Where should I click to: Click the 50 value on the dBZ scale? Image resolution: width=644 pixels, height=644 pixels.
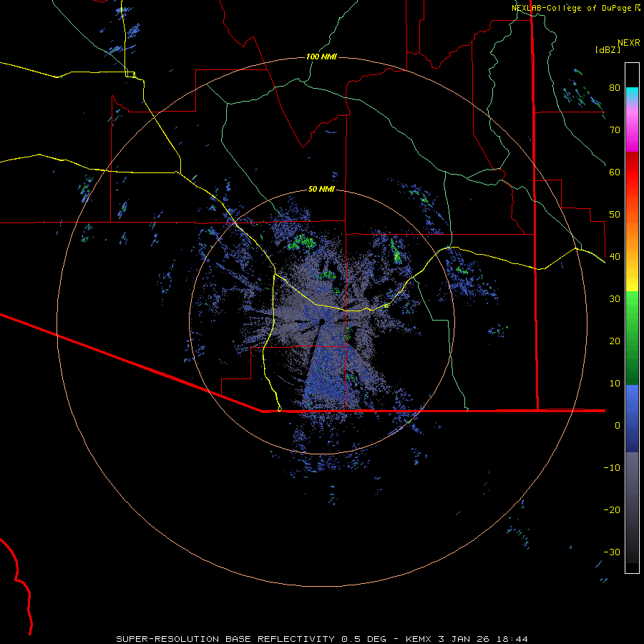[x=615, y=215]
